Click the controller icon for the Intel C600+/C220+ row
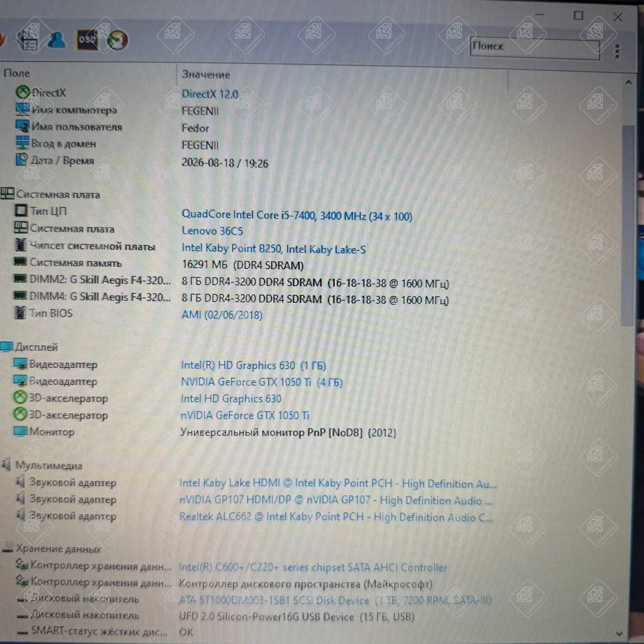Screen dimensions: 644x644 22,565
